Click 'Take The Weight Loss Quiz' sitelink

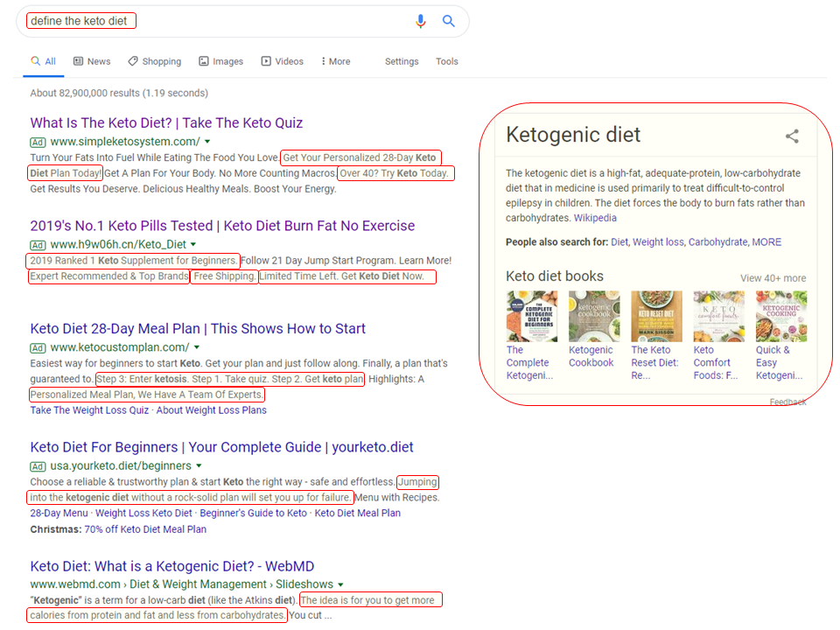[x=89, y=409]
